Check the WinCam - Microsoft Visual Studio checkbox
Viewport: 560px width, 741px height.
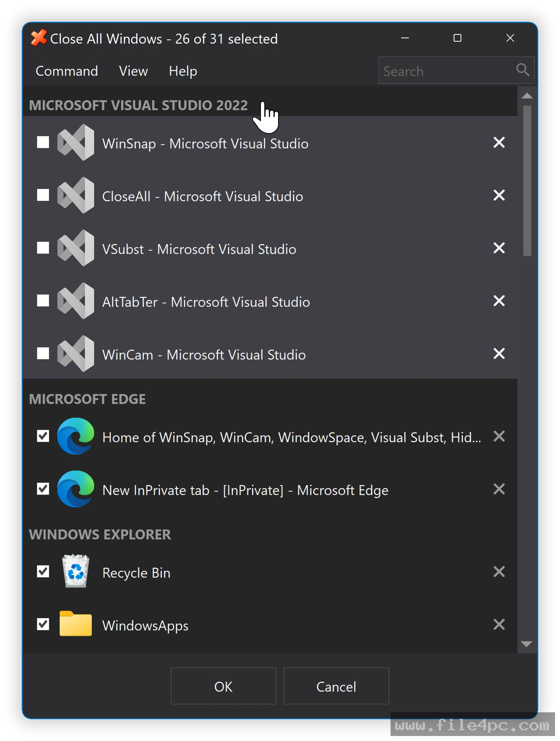pyautogui.click(x=43, y=353)
